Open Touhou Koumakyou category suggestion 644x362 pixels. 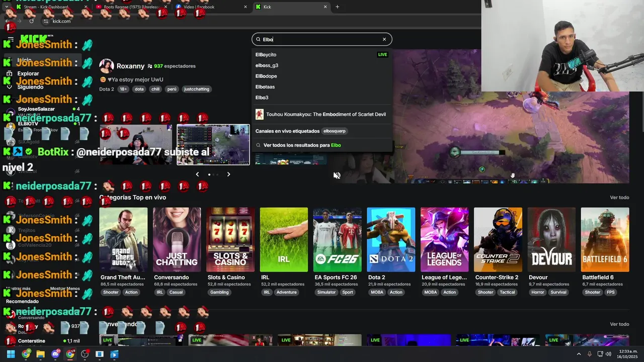coord(322,114)
